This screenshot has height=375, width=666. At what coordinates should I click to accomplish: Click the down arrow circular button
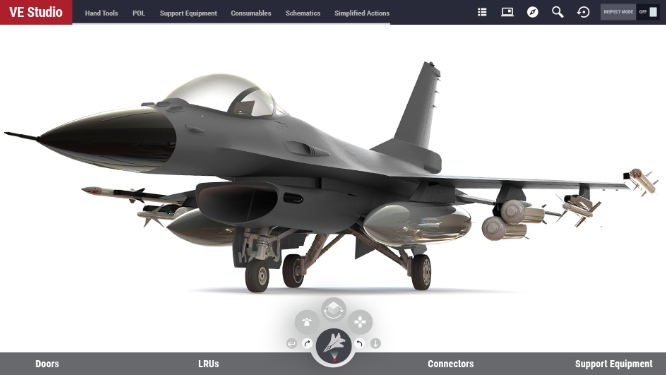click(x=375, y=343)
